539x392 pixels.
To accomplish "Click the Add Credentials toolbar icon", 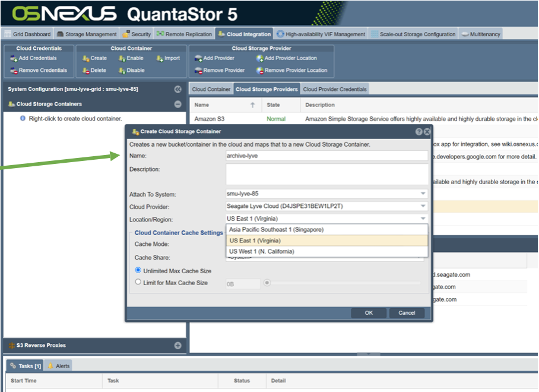I will point(14,58).
